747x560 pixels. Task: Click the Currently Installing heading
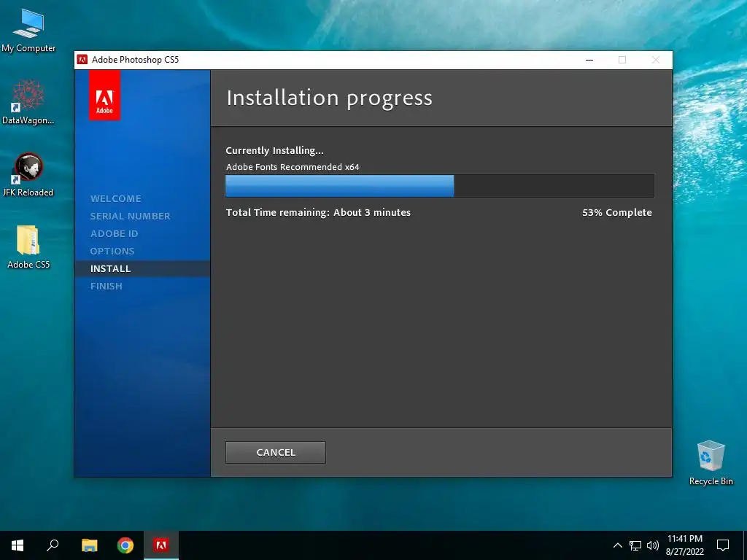[274, 150]
